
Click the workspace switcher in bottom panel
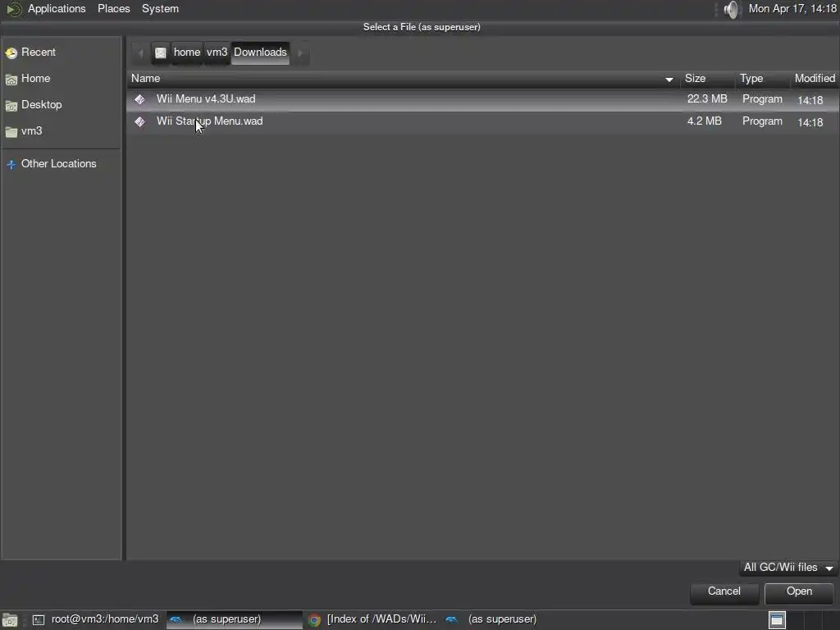802,620
